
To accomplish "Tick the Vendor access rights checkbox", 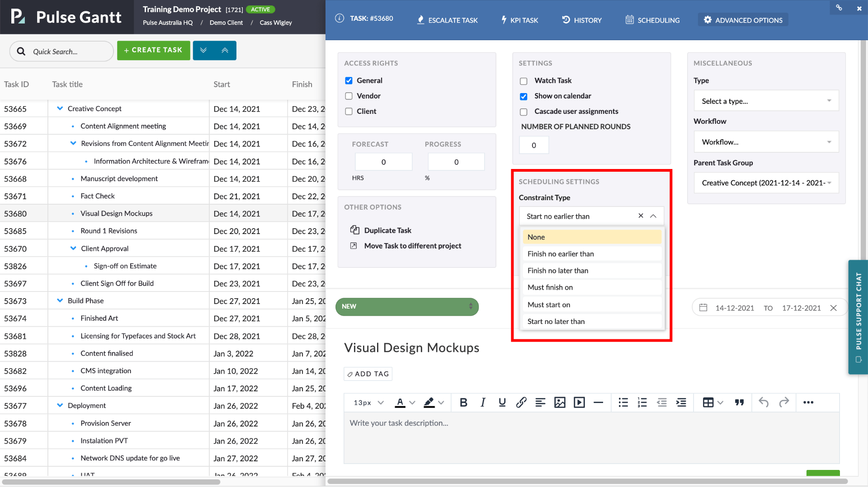I will [x=349, y=96].
